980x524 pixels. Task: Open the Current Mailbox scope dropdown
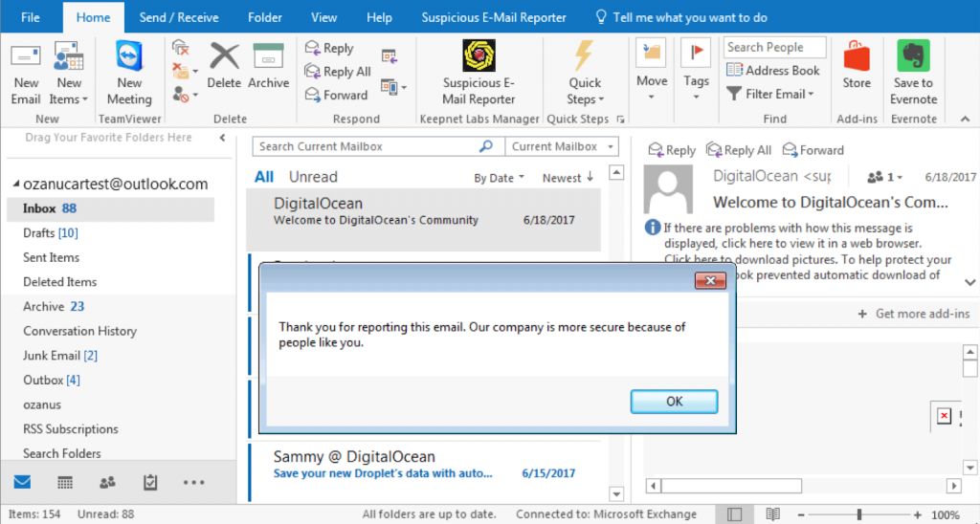point(562,146)
